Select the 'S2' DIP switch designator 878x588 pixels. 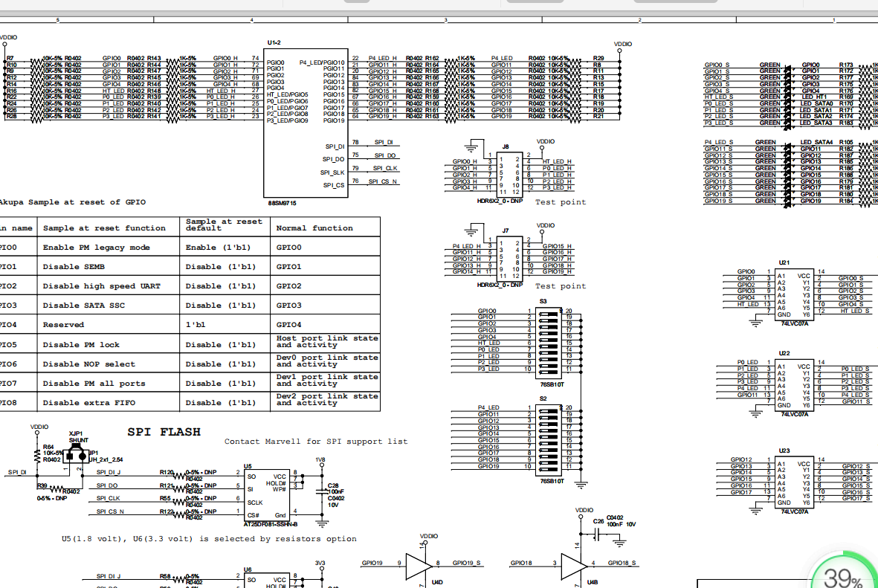[543, 398]
